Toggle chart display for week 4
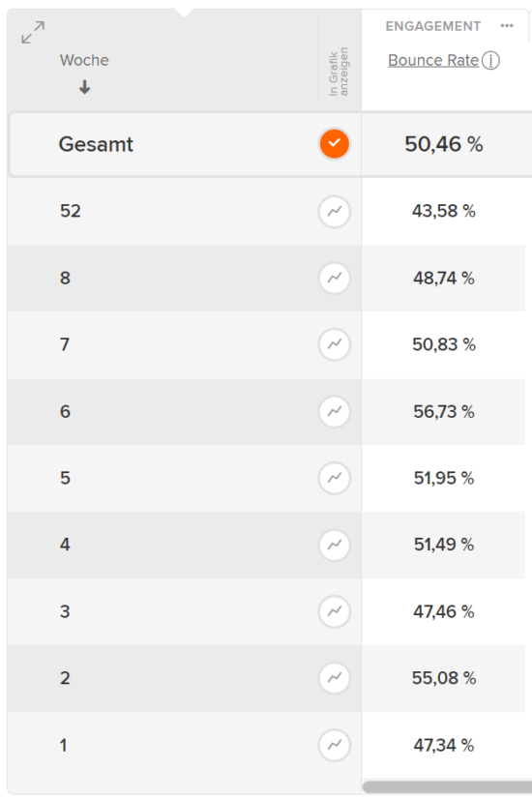This screenshot has width=532, height=799. pyautogui.click(x=335, y=545)
